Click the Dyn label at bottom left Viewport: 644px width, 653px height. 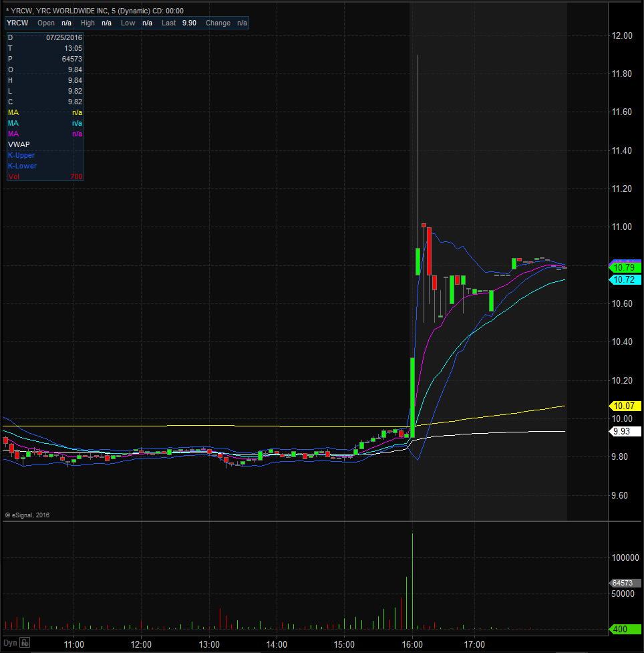click(x=9, y=643)
